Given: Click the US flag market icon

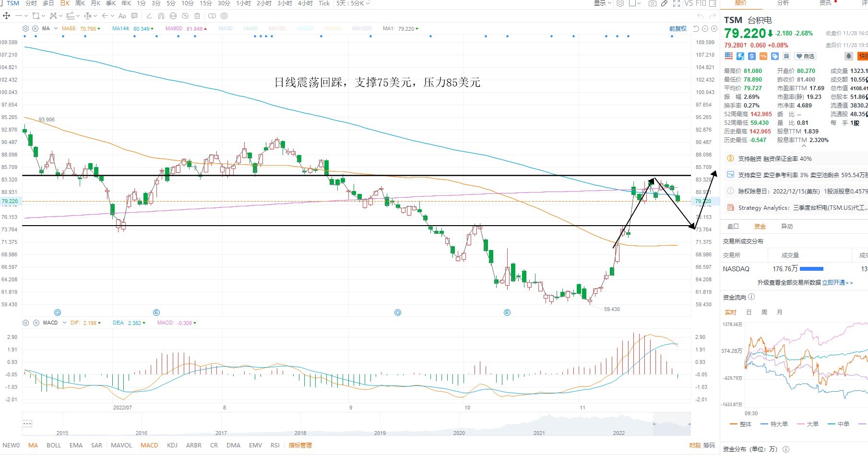Looking at the screenshot, I should tap(729, 56).
